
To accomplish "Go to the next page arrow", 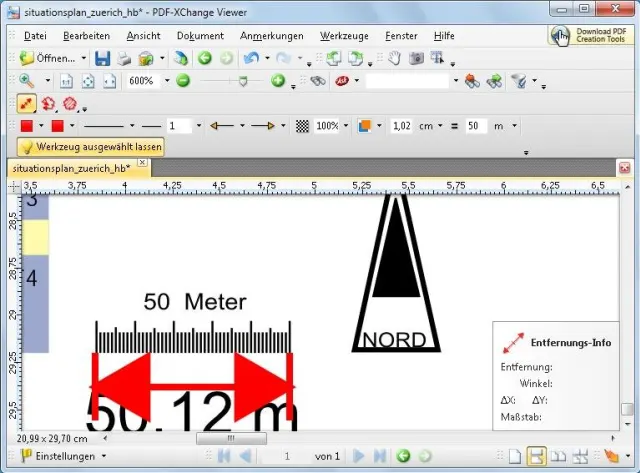I will [x=358, y=456].
